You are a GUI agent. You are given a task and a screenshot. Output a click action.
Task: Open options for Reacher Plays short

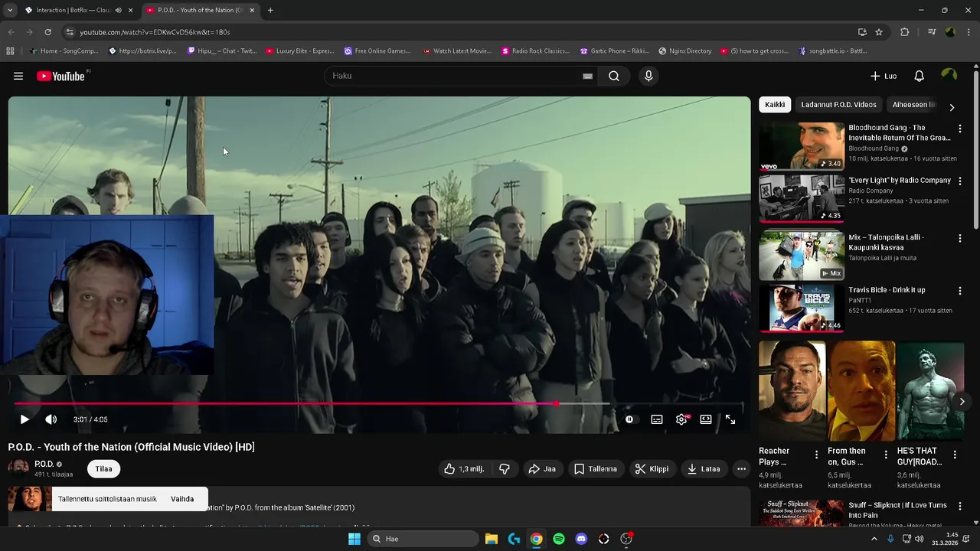[816, 455]
